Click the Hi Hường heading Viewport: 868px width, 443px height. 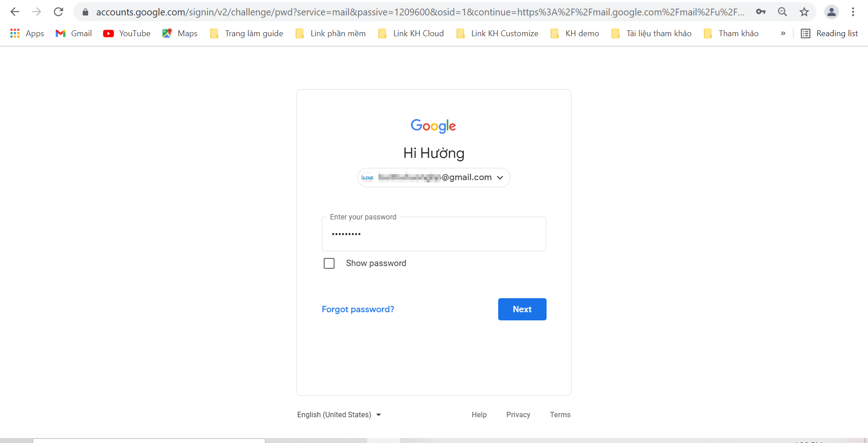coord(434,153)
